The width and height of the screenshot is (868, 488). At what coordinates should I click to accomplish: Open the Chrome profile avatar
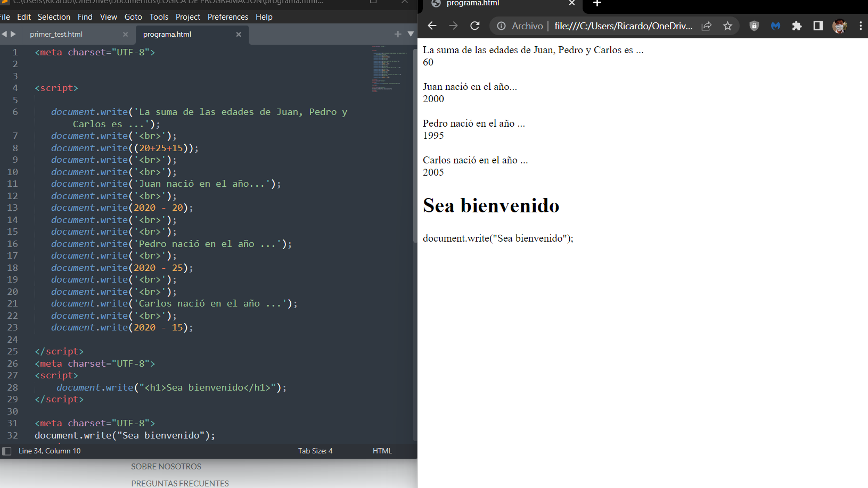[840, 26]
